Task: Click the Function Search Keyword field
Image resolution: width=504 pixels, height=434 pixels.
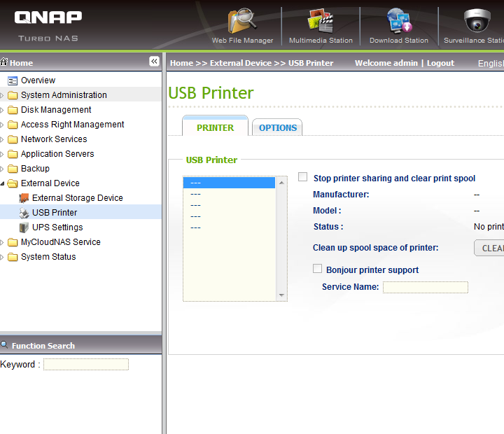Action: coord(86,365)
